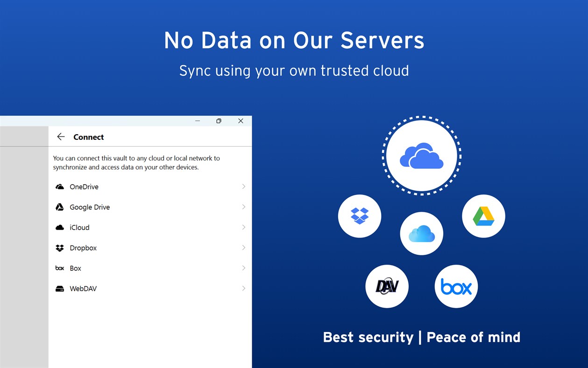
Task: Click Best security | Peace of mind text
Action: [422, 337]
